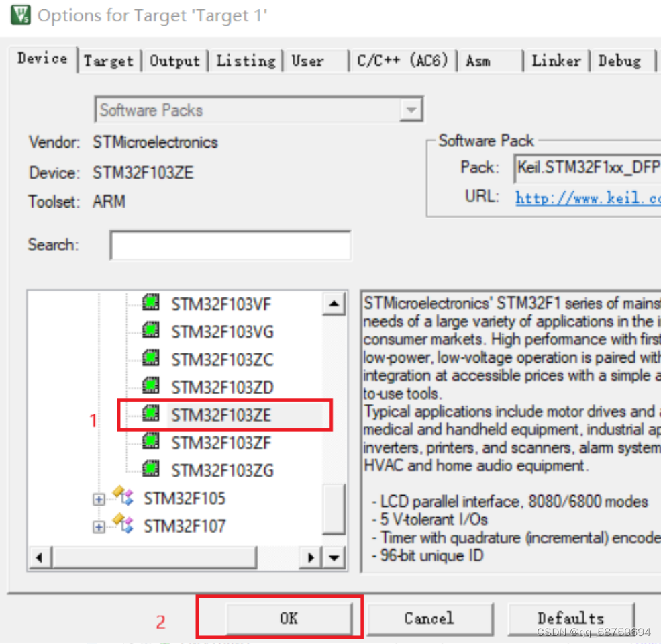Switch to the Target tab
Screen dimensions: 661x644
click(108, 60)
